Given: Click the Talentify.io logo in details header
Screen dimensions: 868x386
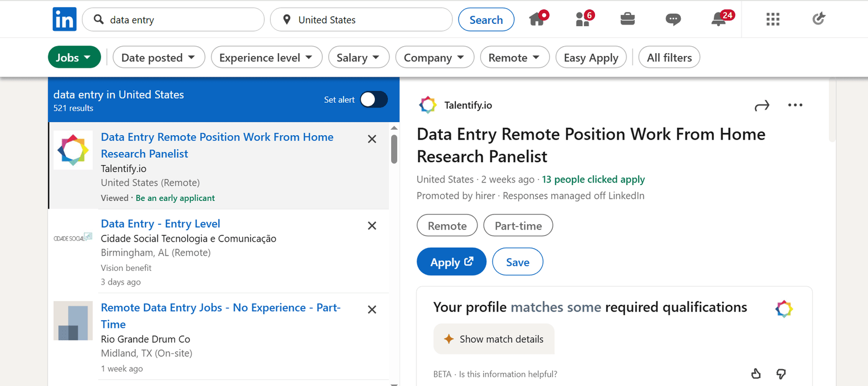Looking at the screenshot, I should click(x=427, y=105).
